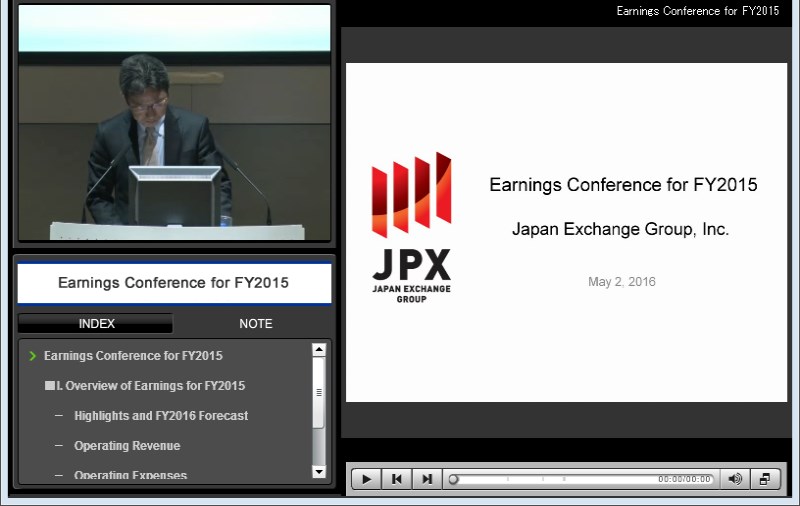Screen dimensions: 800x506
Task: Skip back to the previous slide
Action: [396, 479]
